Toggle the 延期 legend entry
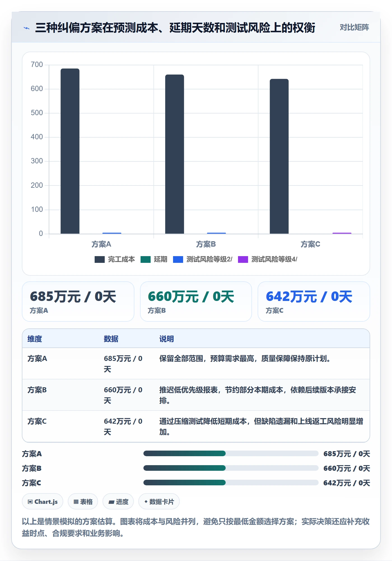Image resolution: width=392 pixels, height=561 pixels. (154, 259)
